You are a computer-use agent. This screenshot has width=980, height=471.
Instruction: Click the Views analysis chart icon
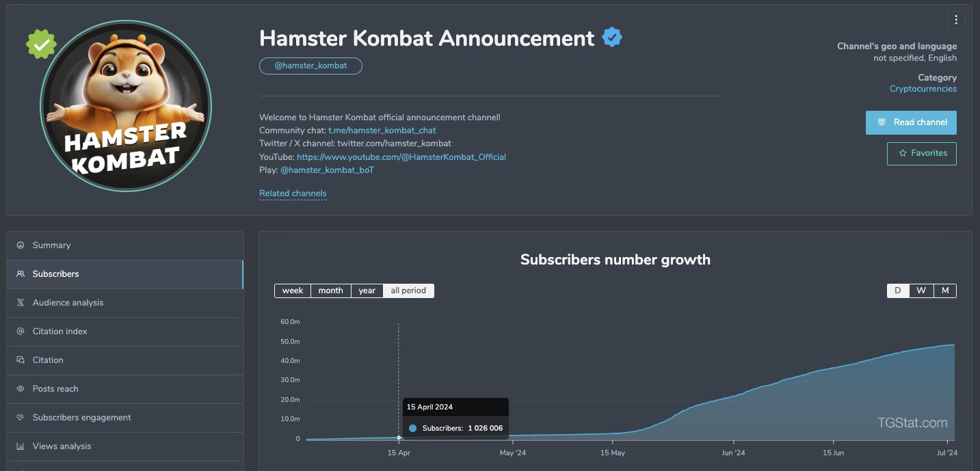click(21, 446)
